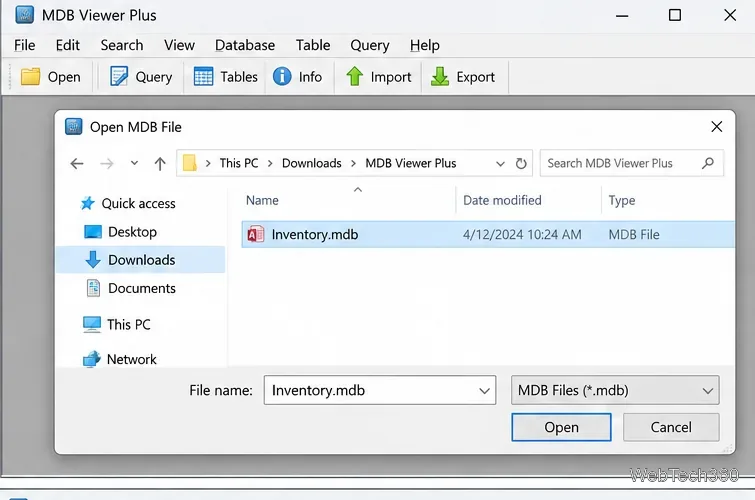
Task: Click the Open MDB File dialog icon
Action: [73, 127]
